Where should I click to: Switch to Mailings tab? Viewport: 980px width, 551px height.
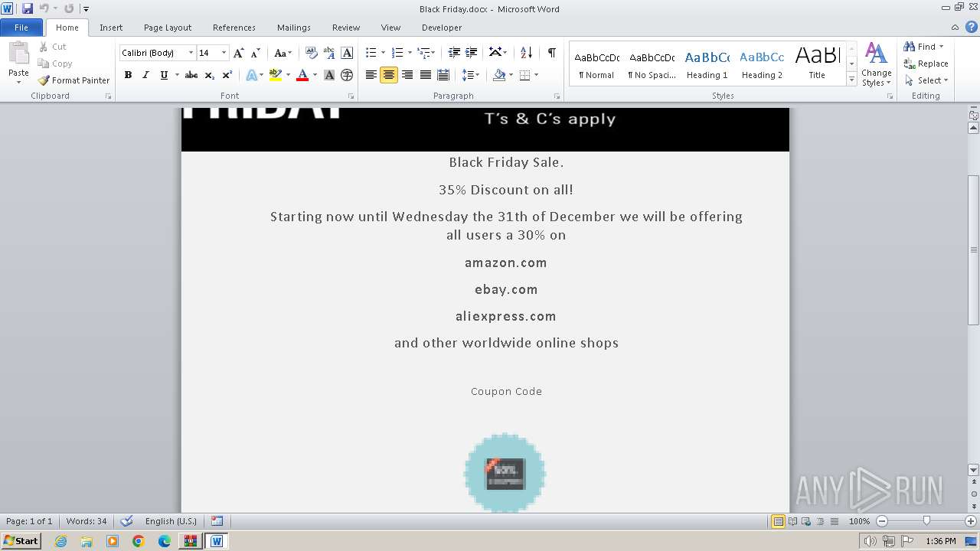coord(294,28)
